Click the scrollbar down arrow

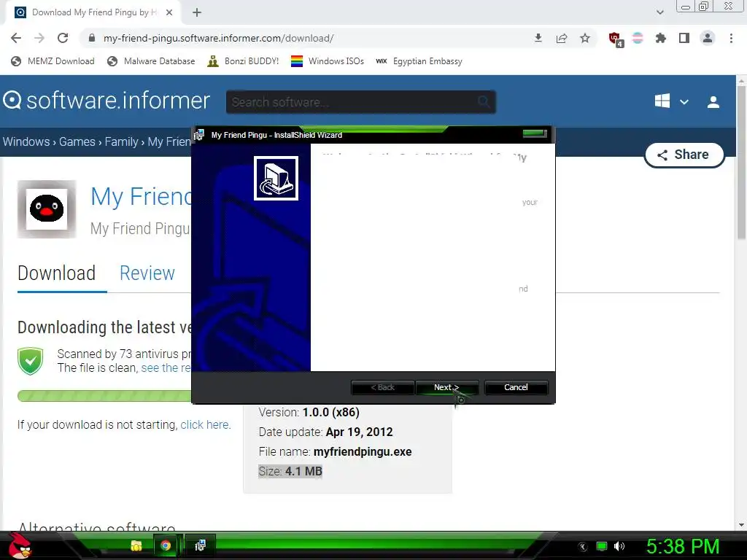click(741, 525)
